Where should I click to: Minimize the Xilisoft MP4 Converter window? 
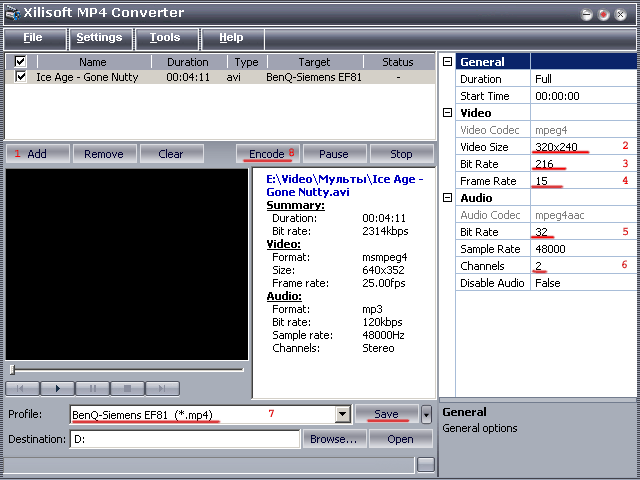[x=587, y=15]
